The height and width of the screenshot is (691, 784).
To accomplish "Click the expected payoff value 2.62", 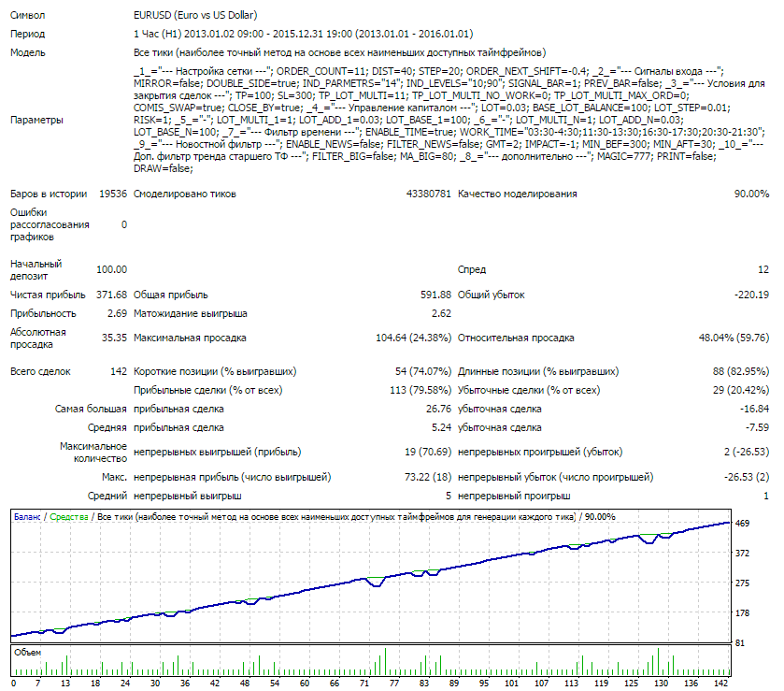I will click(441, 313).
